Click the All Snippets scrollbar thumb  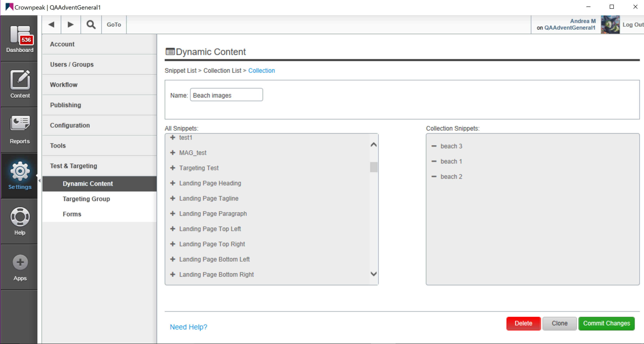(x=374, y=167)
